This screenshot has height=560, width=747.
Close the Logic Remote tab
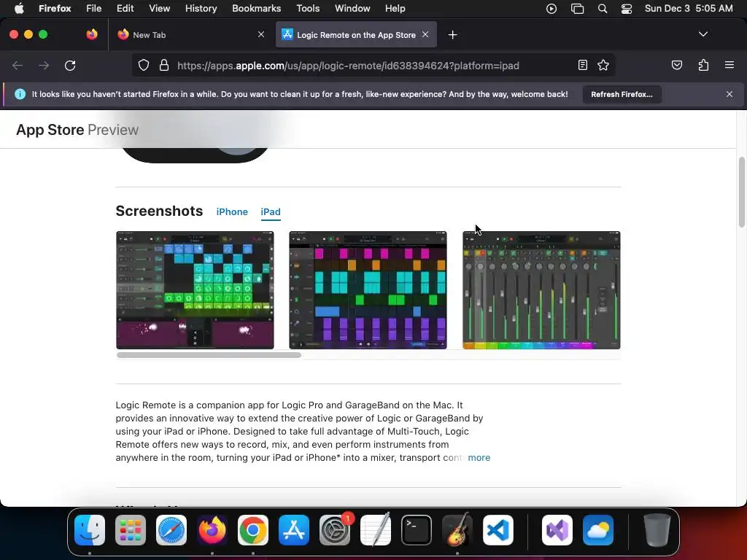click(425, 34)
